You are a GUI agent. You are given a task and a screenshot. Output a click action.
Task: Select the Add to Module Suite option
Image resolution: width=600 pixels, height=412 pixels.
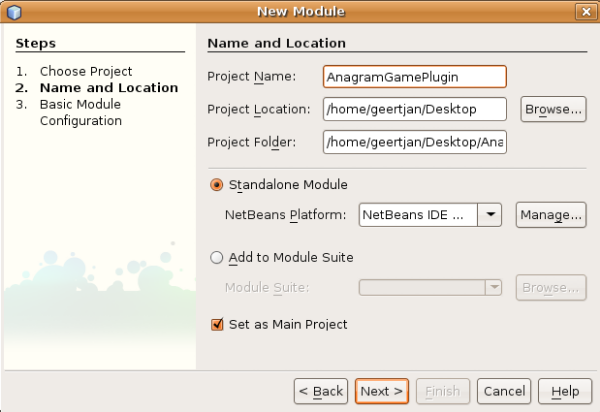click(x=217, y=257)
